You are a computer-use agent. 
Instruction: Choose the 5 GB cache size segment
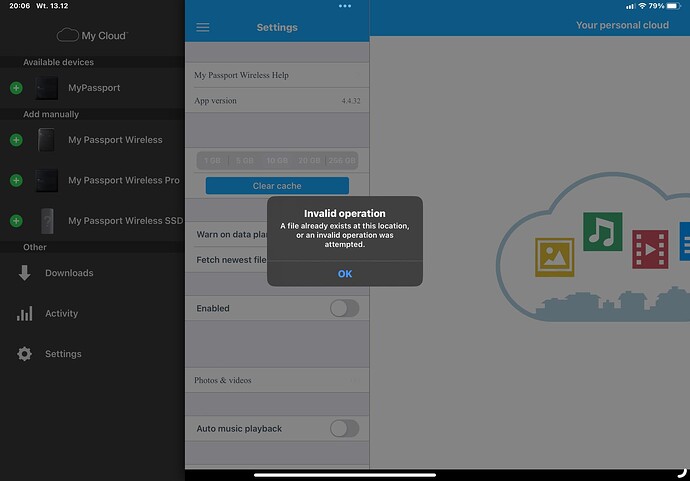pos(245,161)
